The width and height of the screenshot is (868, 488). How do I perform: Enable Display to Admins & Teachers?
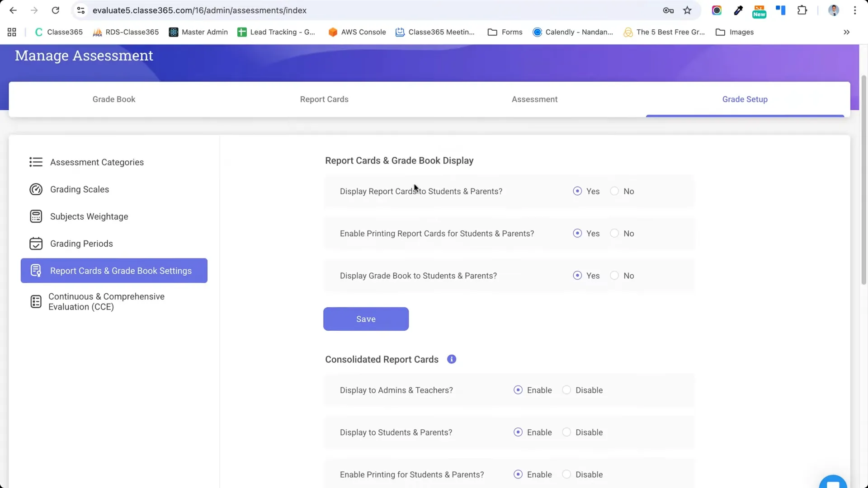518,389
